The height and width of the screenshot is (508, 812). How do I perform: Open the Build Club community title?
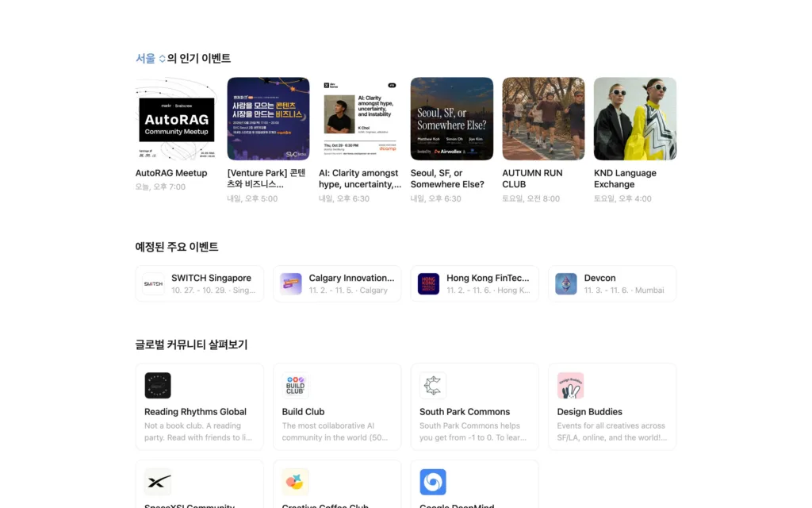(303, 412)
